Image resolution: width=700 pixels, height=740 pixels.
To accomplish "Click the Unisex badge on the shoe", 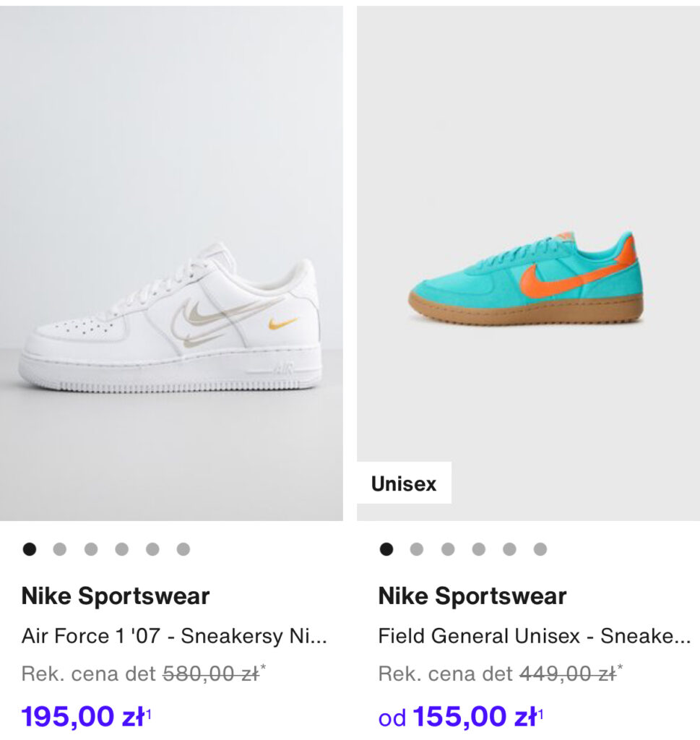I will [x=405, y=483].
